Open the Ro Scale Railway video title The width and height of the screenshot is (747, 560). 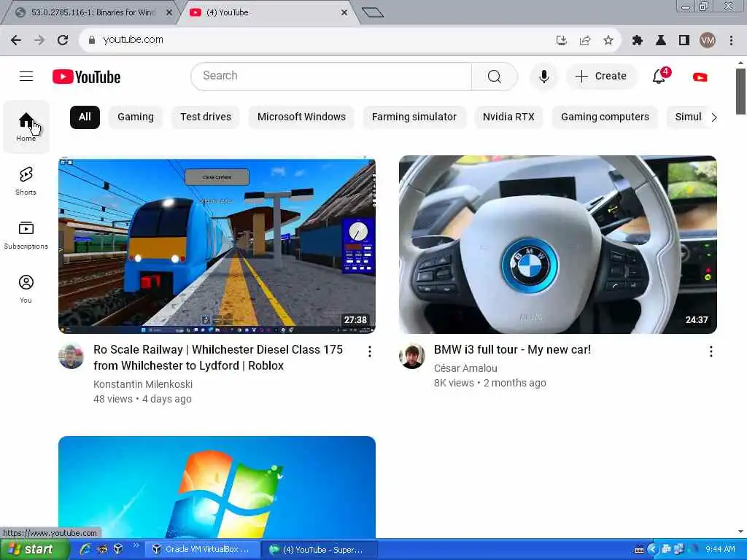pyautogui.click(x=218, y=357)
